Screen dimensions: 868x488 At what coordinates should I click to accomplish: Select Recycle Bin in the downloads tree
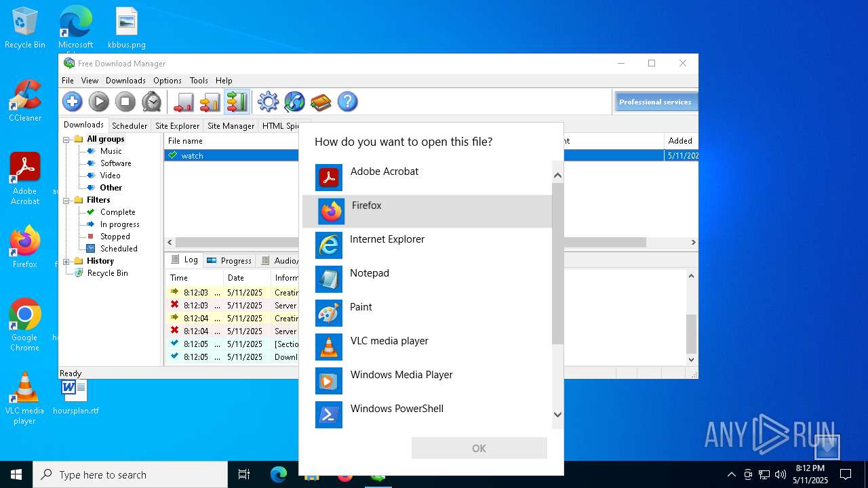click(107, 273)
